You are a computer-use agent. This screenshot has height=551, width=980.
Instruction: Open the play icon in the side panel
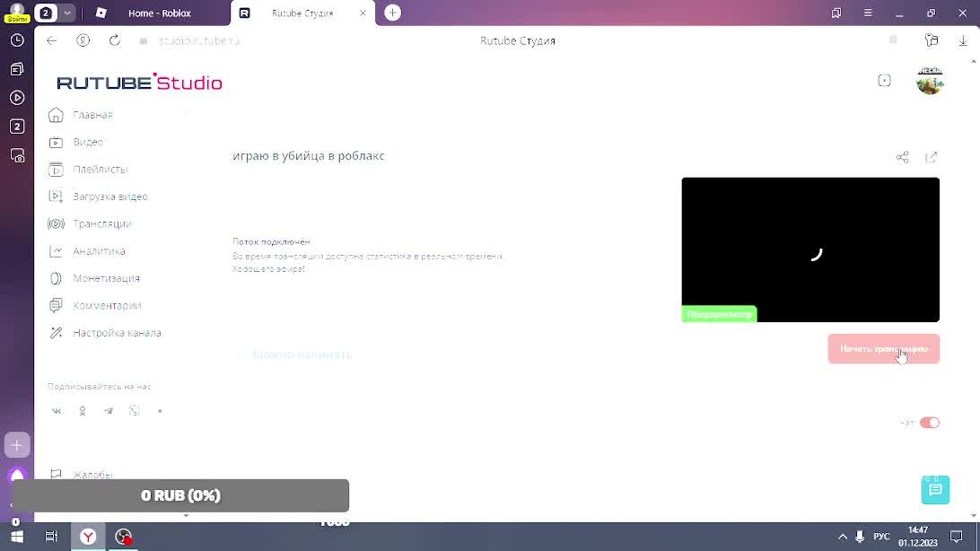pyautogui.click(x=17, y=98)
